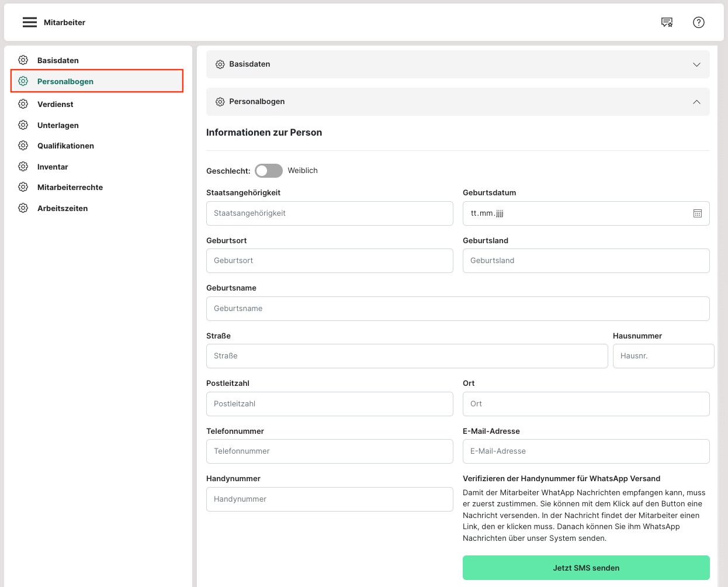
Task: Click gear icon beside Qualifikationen in sidebar
Action: [23, 146]
